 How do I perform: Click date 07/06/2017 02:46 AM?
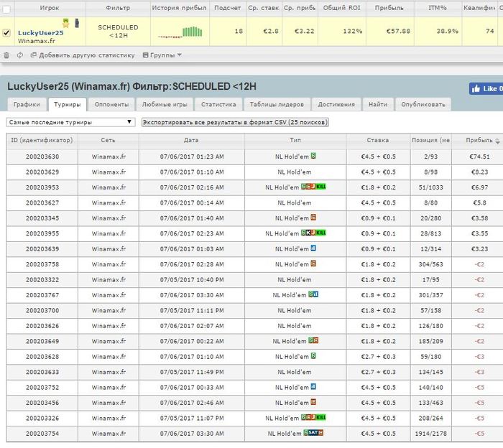pos(192,403)
